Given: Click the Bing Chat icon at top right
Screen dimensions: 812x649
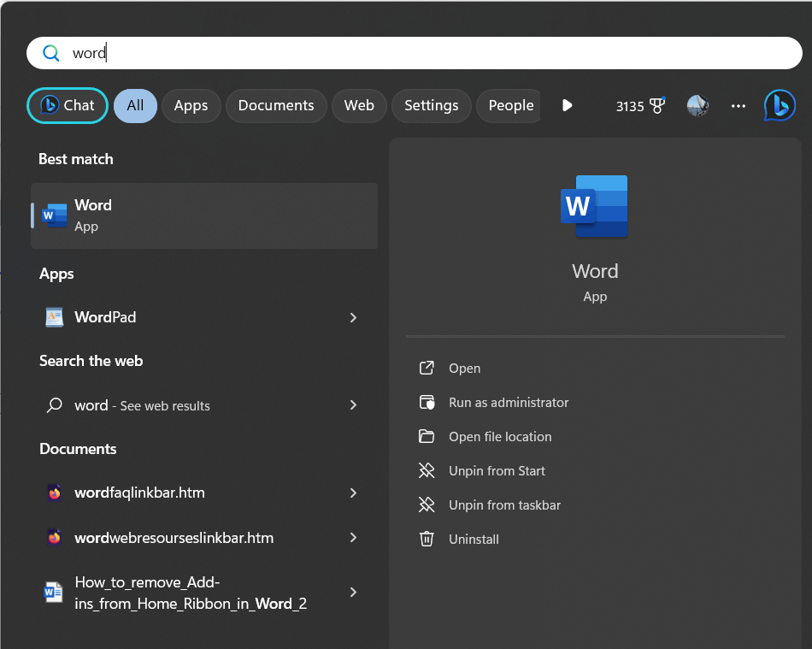Looking at the screenshot, I should pyautogui.click(x=780, y=105).
